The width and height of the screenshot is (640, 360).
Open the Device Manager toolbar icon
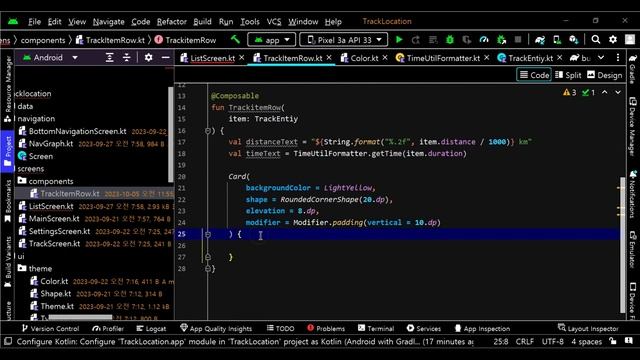pos(557,40)
